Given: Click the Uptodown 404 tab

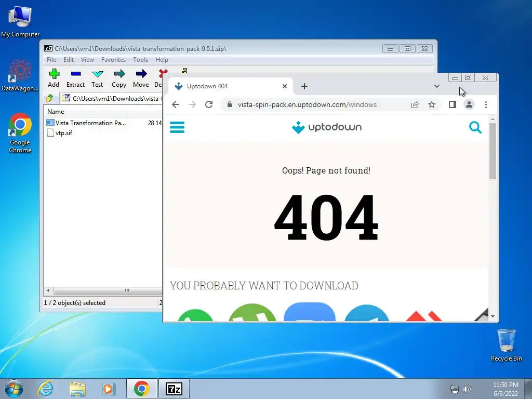Looking at the screenshot, I should (231, 86).
